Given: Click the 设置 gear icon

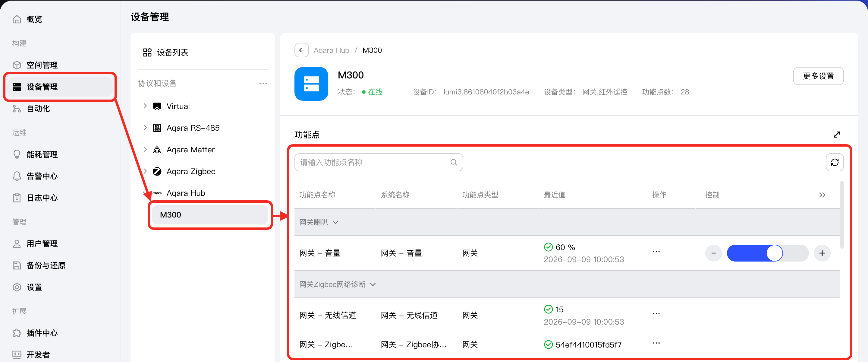Looking at the screenshot, I should (x=17, y=287).
